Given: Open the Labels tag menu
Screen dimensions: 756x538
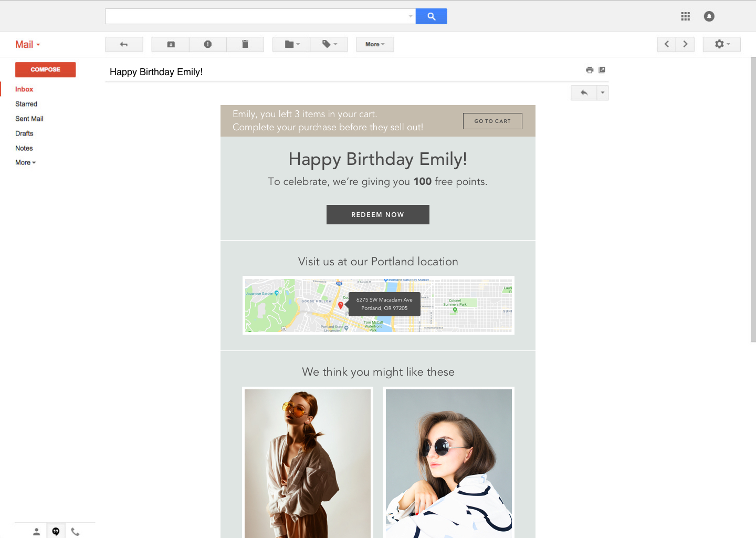Looking at the screenshot, I should coord(329,44).
